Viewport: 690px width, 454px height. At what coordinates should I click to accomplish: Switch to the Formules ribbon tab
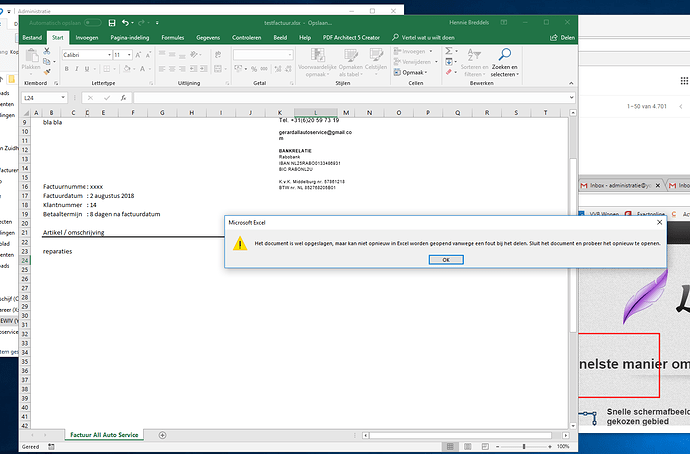172,37
